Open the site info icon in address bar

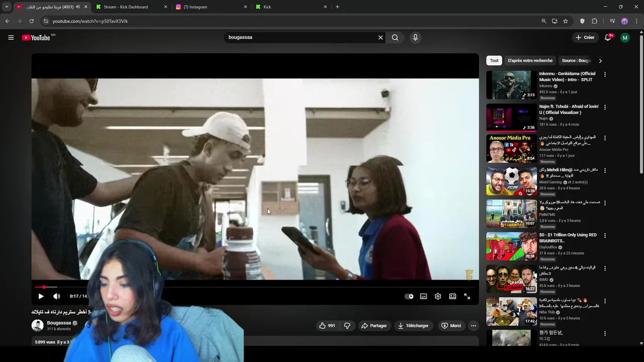point(46,21)
